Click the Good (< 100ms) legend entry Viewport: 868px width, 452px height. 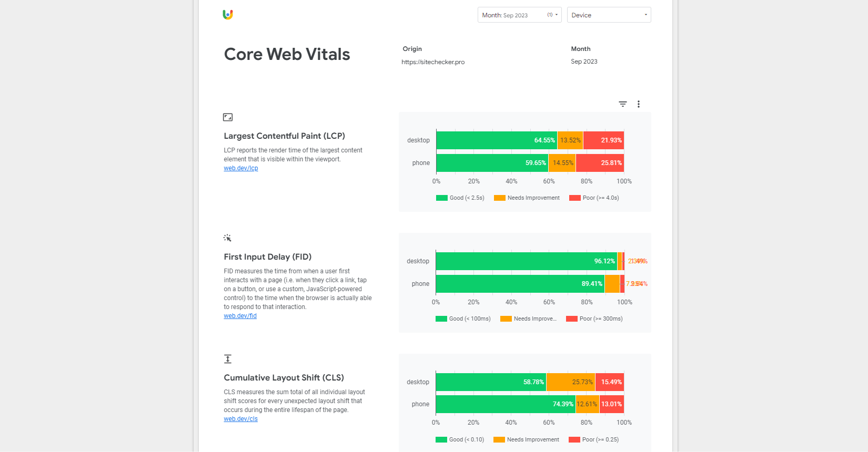click(x=463, y=319)
